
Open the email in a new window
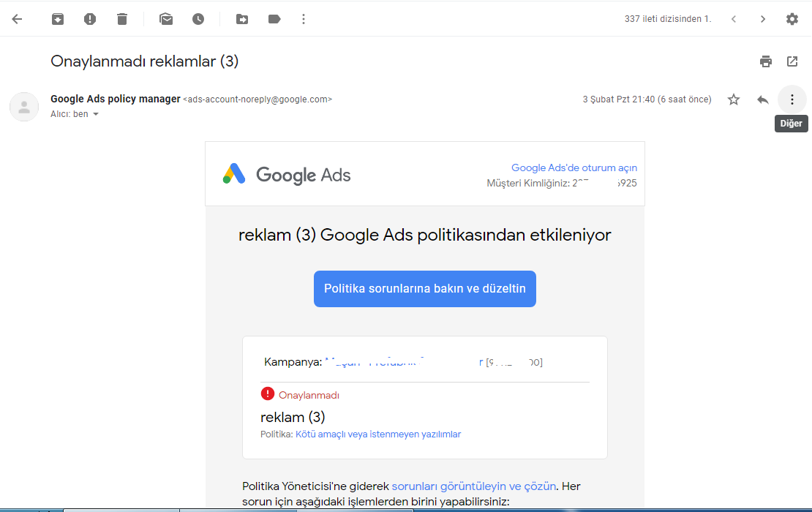coord(792,61)
